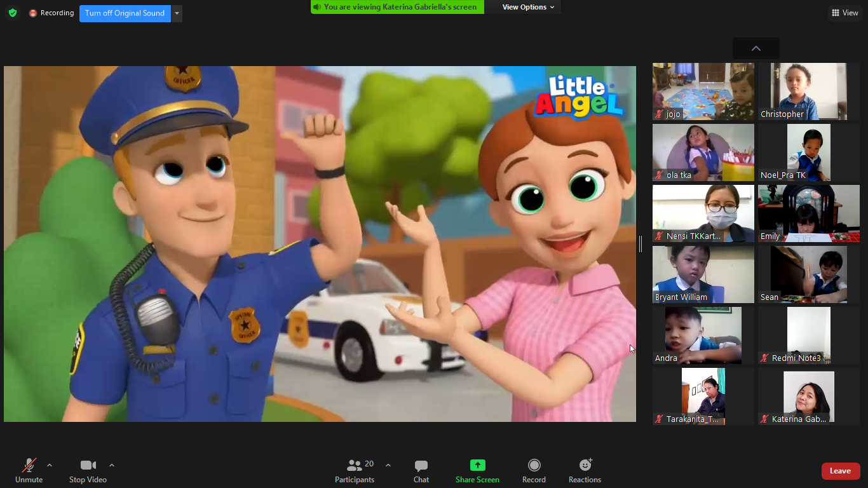This screenshot has height=488, width=868.
Task: Open the View layout menu
Action: click(x=845, y=13)
